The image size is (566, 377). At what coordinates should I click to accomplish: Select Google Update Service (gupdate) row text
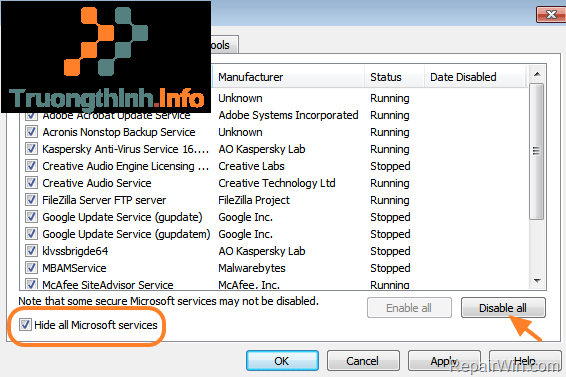(x=122, y=217)
